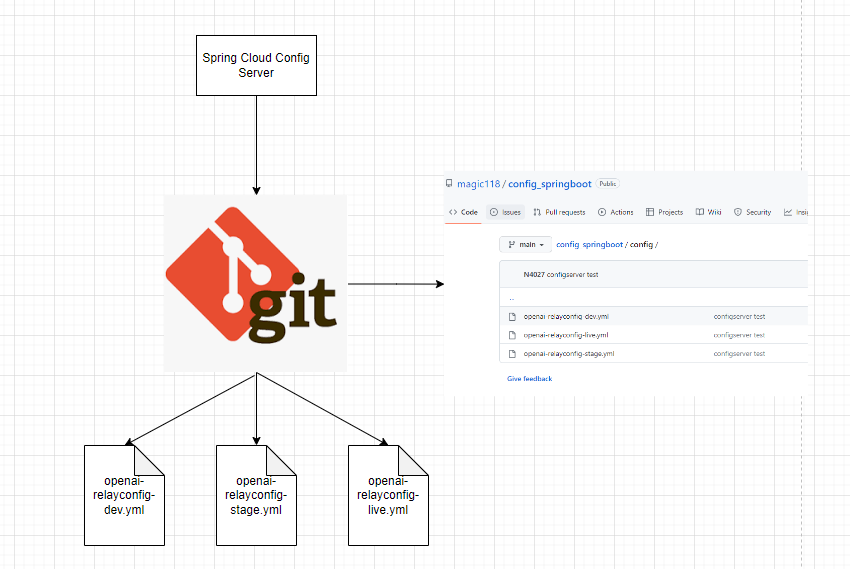The width and height of the screenshot is (850, 569).
Task: Open the magic118 owner link
Action: 479,184
